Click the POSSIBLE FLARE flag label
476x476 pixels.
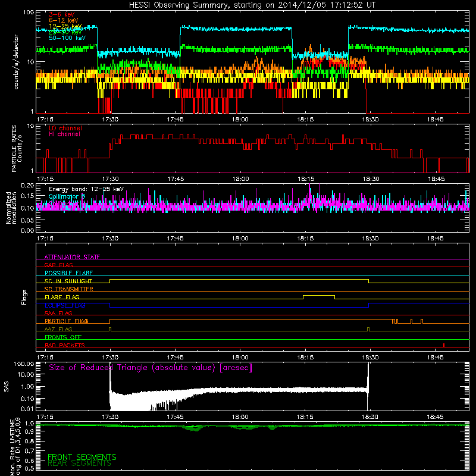click(x=68, y=273)
